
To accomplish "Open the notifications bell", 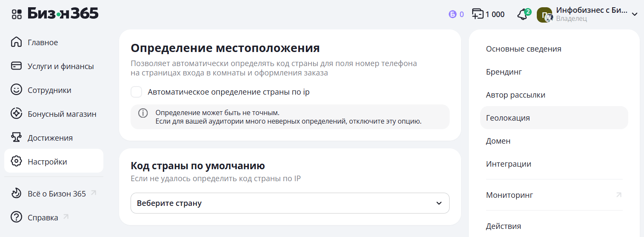I will 522,14.
